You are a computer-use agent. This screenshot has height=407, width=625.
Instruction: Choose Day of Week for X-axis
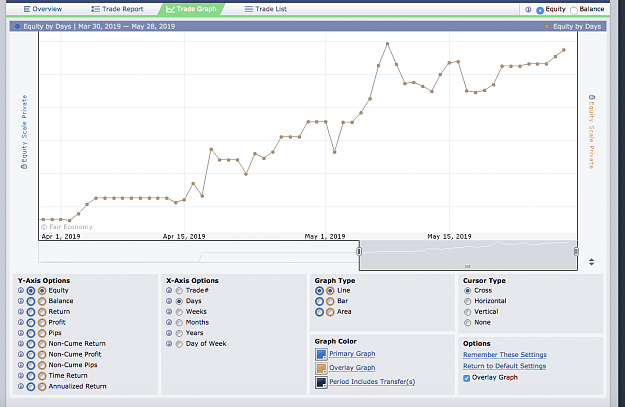point(179,344)
